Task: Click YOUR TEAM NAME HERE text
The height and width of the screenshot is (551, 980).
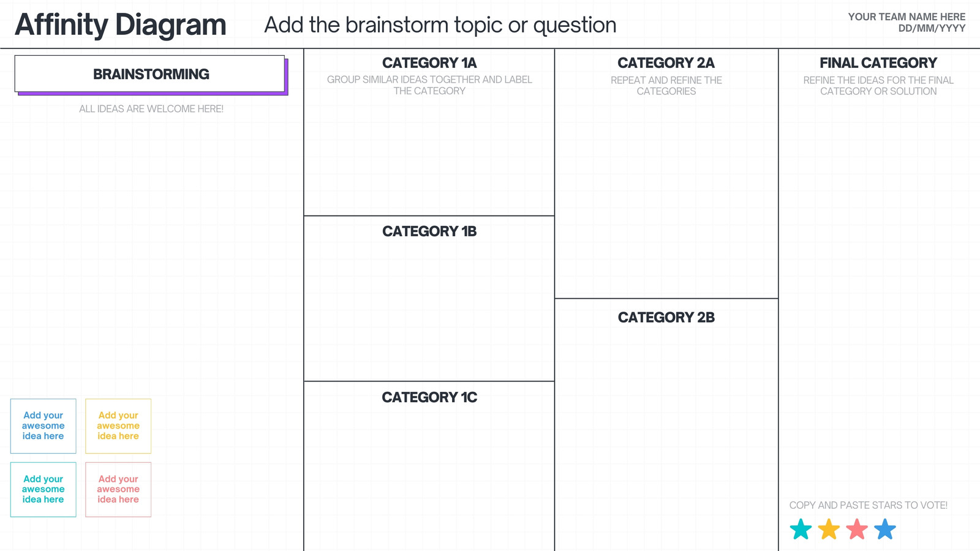Action: [907, 17]
